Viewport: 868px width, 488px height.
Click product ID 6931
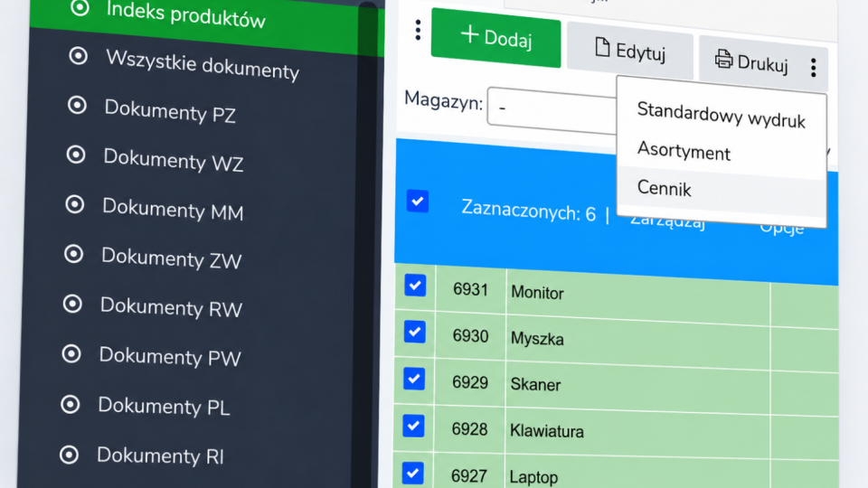(x=470, y=289)
